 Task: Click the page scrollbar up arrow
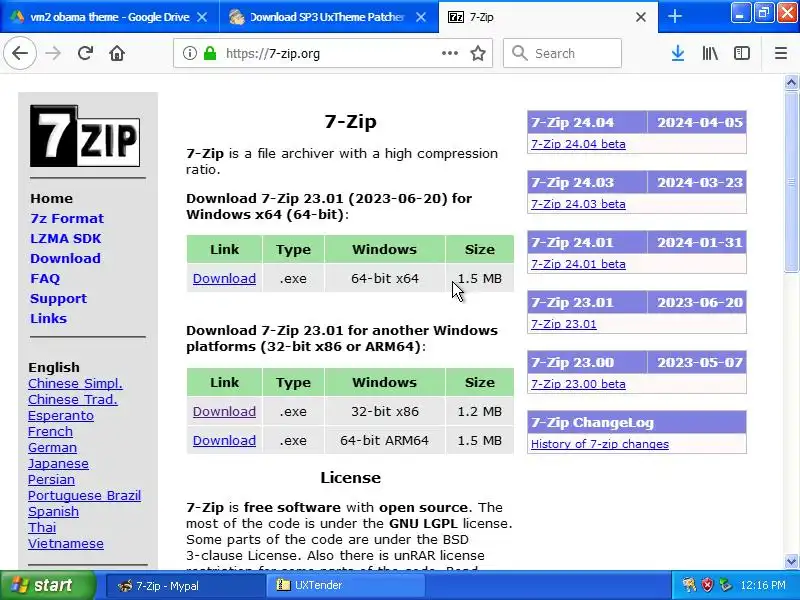click(791, 82)
